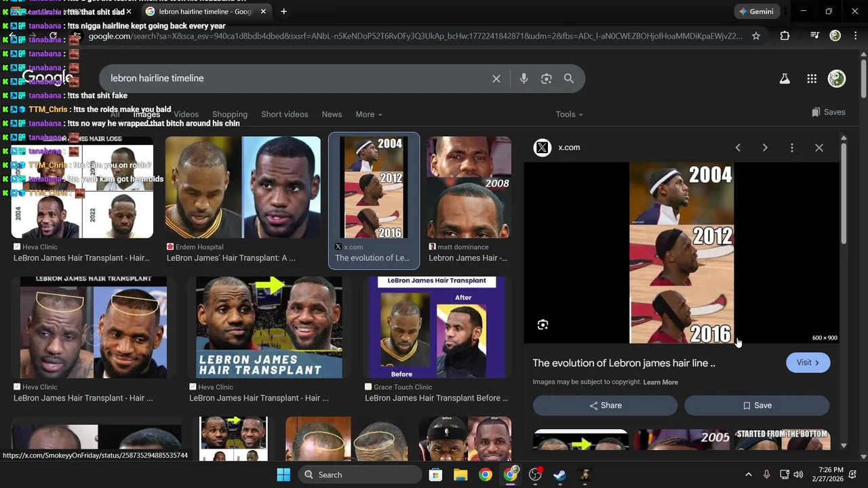This screenshot has width=868, height=488.
Task: Open Chrome media controls icon
Action: coord(815,35)
